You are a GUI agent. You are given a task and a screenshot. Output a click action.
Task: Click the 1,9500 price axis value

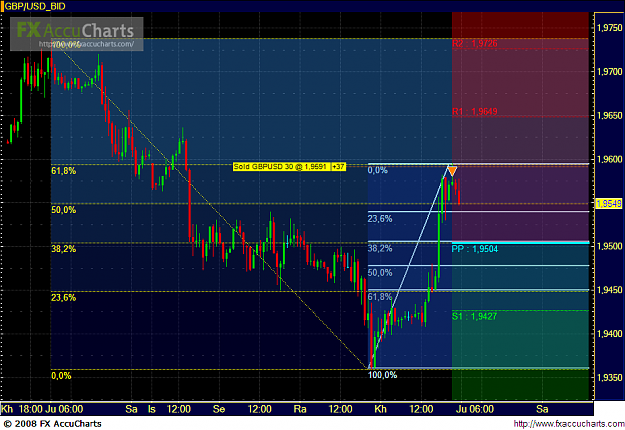[609, 246]
